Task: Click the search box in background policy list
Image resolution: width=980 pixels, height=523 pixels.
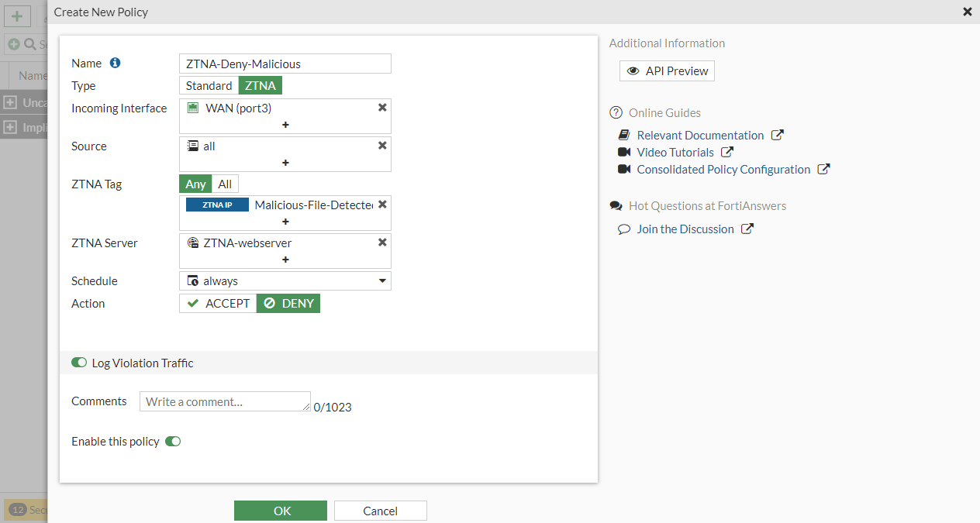Action: pos(25,44)
